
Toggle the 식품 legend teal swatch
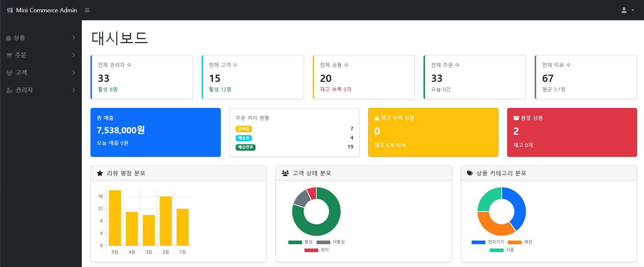click(x=497, y=250)
